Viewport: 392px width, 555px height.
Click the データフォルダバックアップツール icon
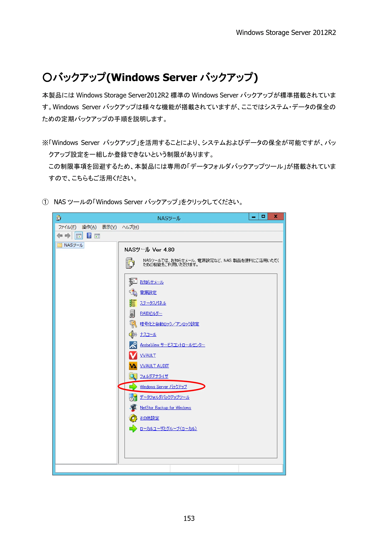(x=133, y=397)
